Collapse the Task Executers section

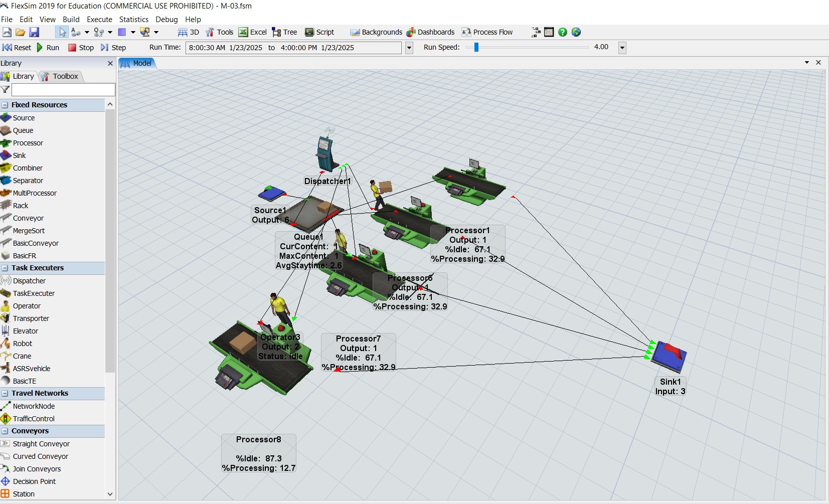pyautogui.click(x=5, y=268)
